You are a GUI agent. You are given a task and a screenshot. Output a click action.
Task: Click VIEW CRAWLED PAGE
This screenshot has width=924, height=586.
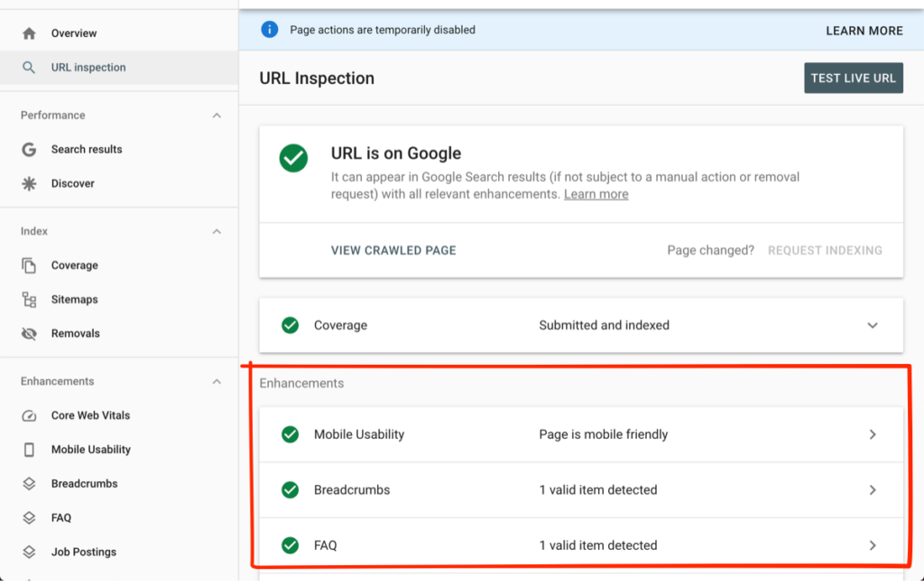point(393,250)
